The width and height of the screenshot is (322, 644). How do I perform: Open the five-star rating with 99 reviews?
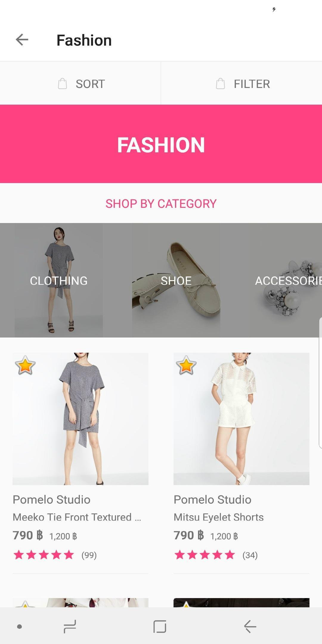click(x=55, y=555)
